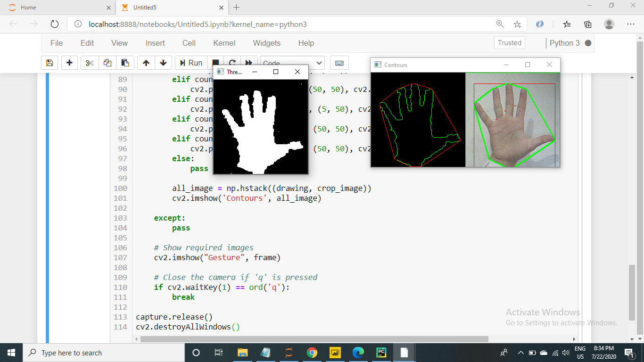
Task: Click the browser address bar URL
Action: pos(198,24)
